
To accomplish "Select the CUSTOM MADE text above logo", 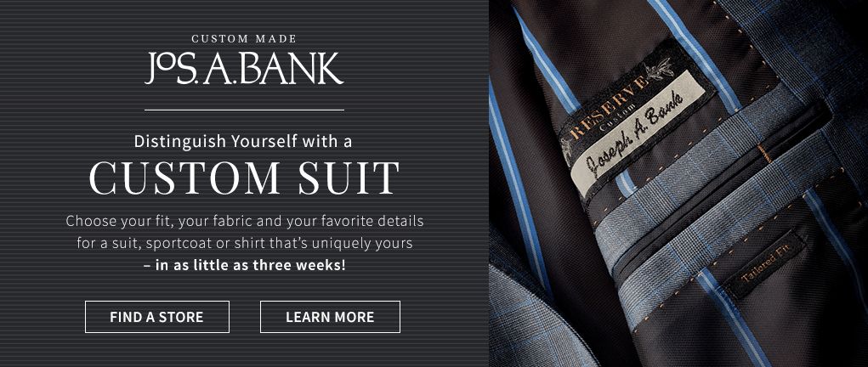I will click(x=244, y=39).
